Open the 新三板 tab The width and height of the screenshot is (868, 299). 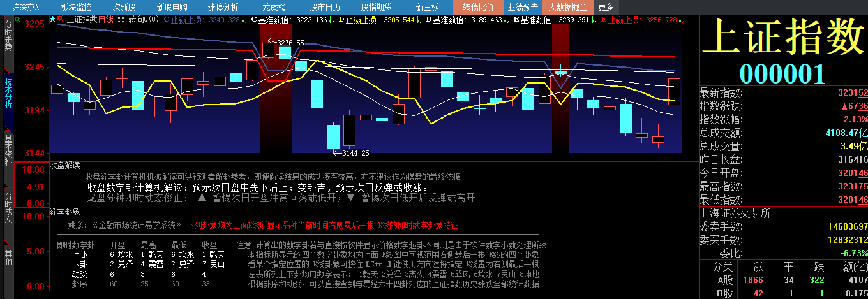point(427,7)
